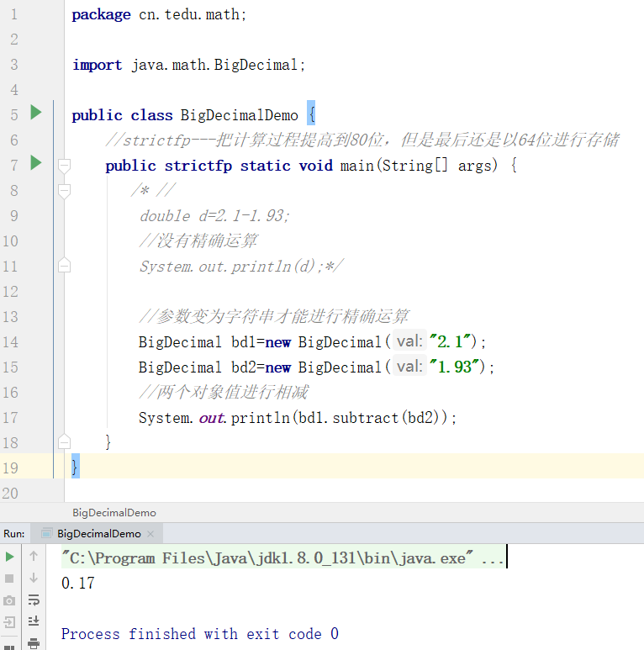Click the commented 'double d=2.1-1.93;' line
The width and height of the screenshot is (644, 650).
click(214, 216)
